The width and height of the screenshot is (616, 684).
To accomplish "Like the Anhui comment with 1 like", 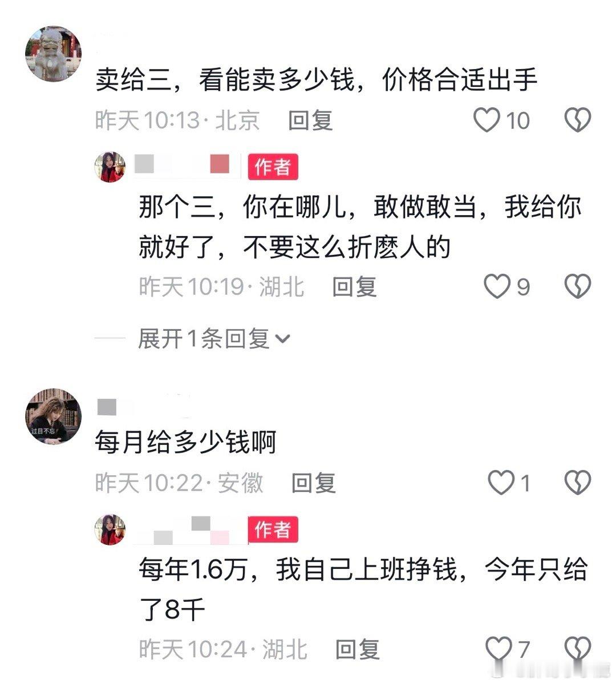I will coord(501,483).
